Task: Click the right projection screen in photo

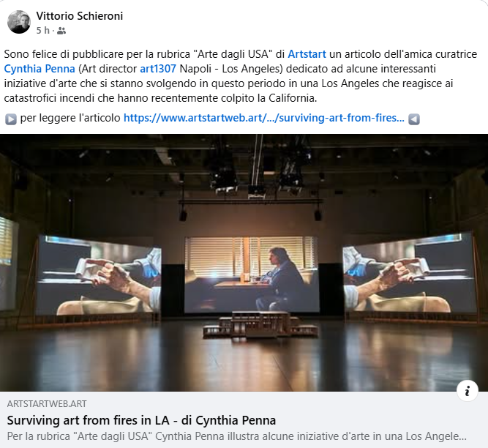Action: 409,272
